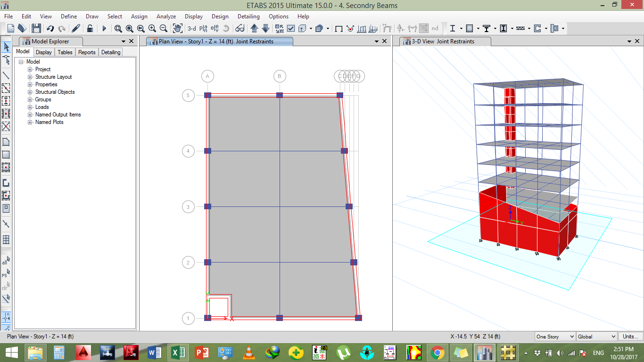The width and height of the screenshot is (644, 362).
Task: Open the Assign menu
Action: click(x=139, y=16)
